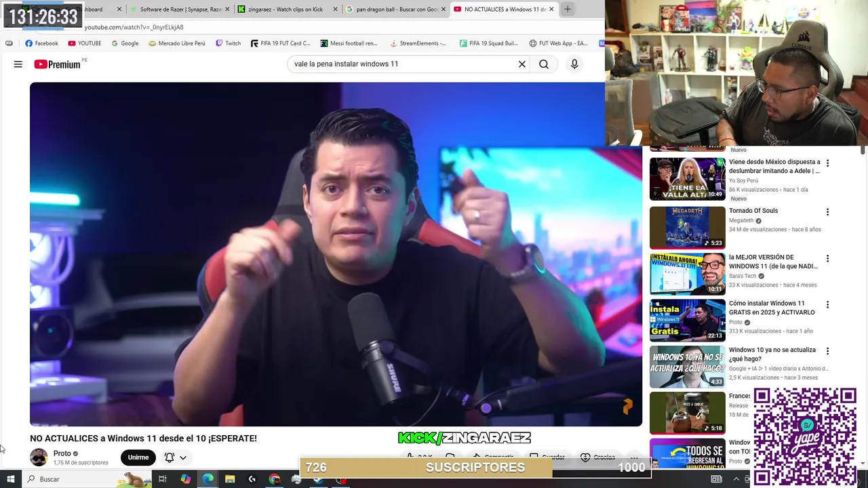Open Cómo instalar Windows 11 GRATIS title
This screenshot has height=488, width=868.
click(x=772, y=308)
